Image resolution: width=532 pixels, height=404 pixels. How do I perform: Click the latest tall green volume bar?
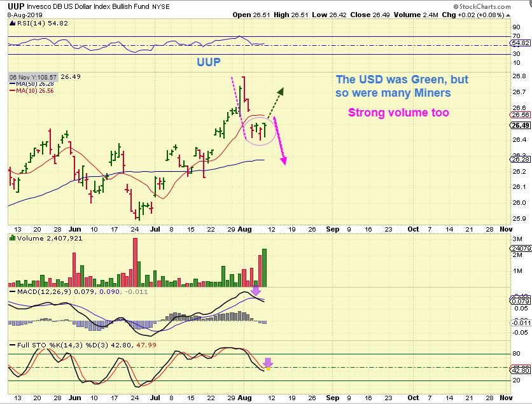264,268
